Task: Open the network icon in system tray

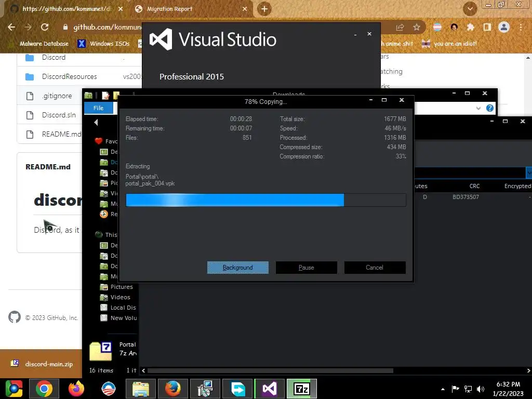Action: tap(468, 389)
